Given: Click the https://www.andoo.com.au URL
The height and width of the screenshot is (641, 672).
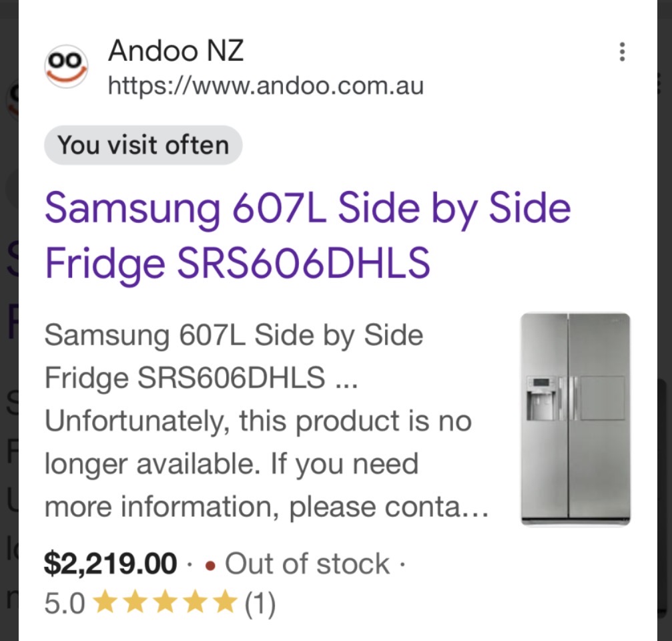Looking at the screenshot, I should pyautogui.click(x=266, y=86).
